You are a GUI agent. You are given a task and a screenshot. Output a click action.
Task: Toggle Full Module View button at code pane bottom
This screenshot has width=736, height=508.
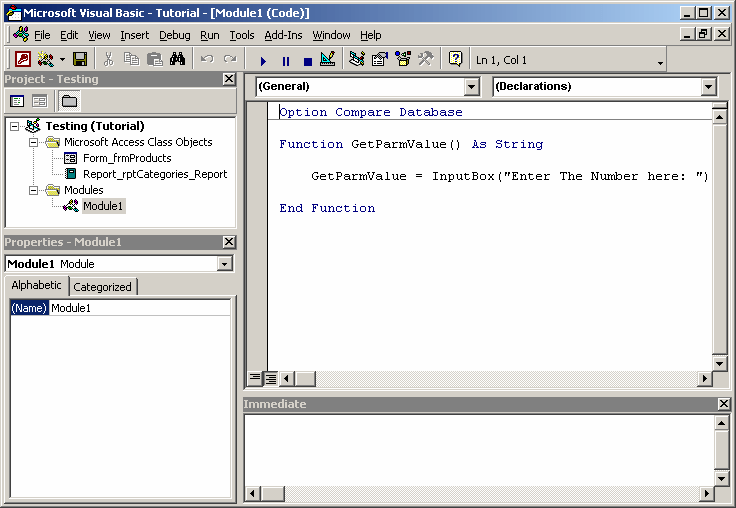271,378
